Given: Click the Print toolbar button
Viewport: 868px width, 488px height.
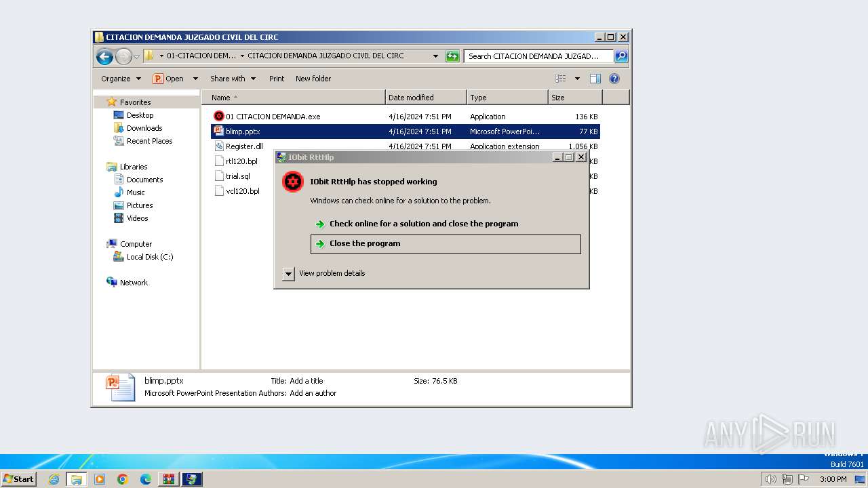Looking at the screenshot, I should [277, 79].
